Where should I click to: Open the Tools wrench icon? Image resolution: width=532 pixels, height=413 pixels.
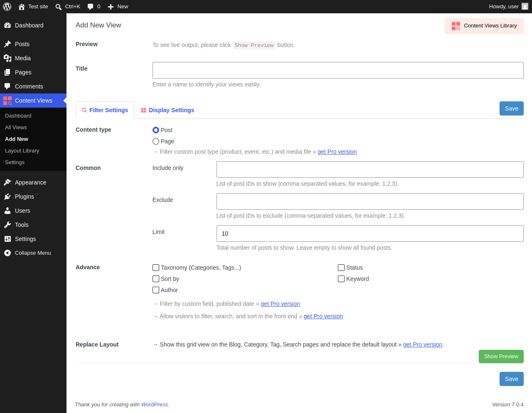coord(7,225)
